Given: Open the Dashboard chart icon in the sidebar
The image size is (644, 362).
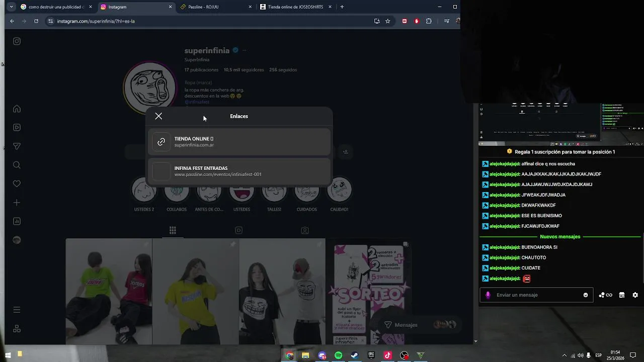Looking at the screenshot, I should [x=17, y=221].
